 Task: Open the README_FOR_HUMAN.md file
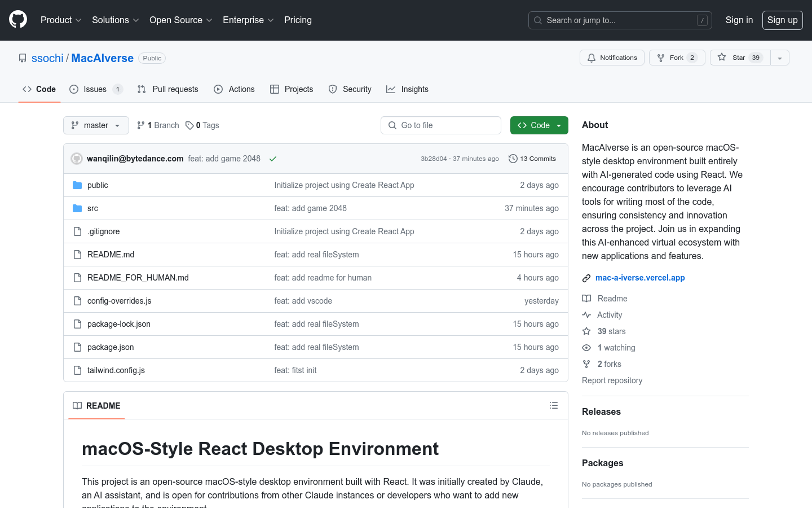click(x=138, y=278)
